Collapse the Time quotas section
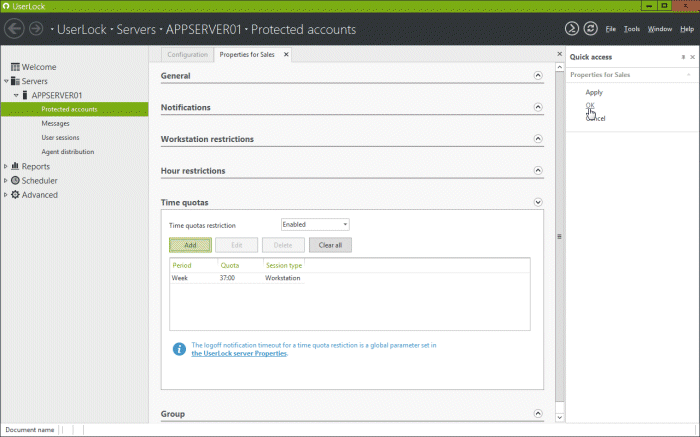Viewport: 700px width, 437px height. (537, 202)
